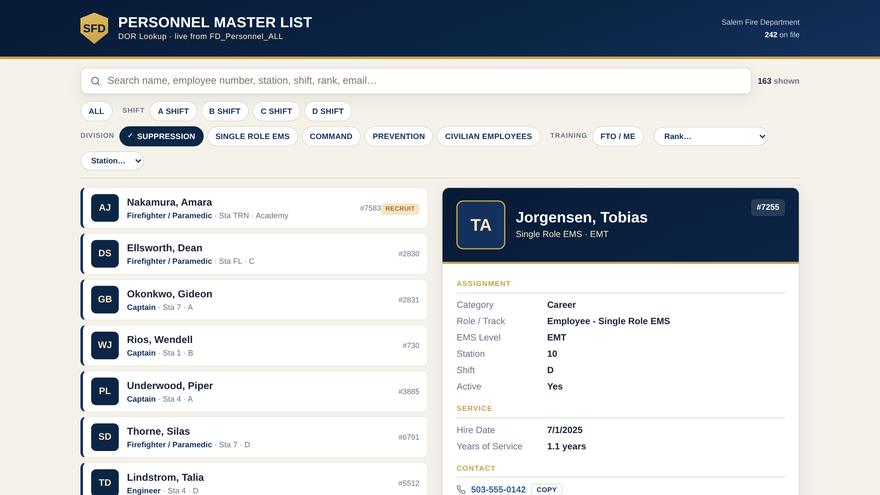The height and width of the screenshot is (495, 880).
Task: Click employee number #6791
Action: coord(409,437)
